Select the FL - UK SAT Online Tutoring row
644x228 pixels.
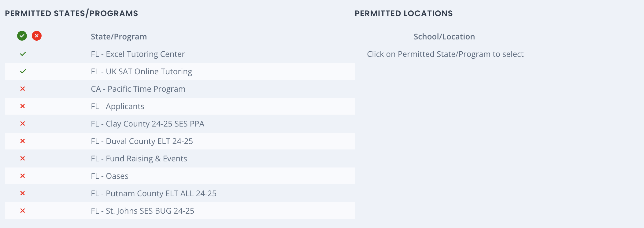coord(141,72)
